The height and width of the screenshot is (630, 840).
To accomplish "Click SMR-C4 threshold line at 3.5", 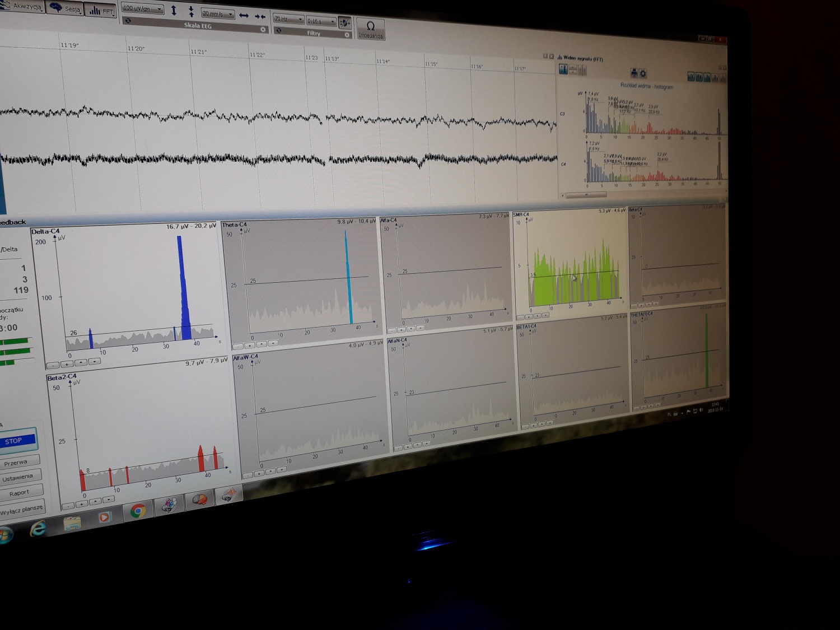I will 574,274.
